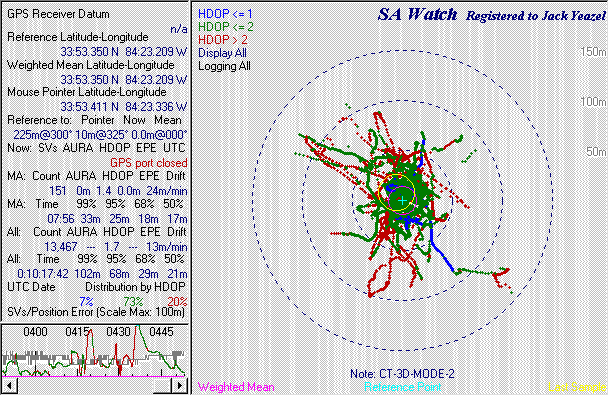This screenshot has width=609, height=396.
Task: Click the red 20% distribution value
Action: click(x=177, y=302)
